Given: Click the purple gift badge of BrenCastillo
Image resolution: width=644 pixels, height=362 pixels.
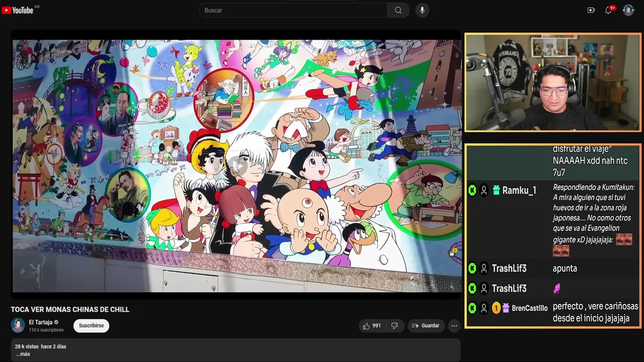Looking at the screenshot, I should 506,308.
